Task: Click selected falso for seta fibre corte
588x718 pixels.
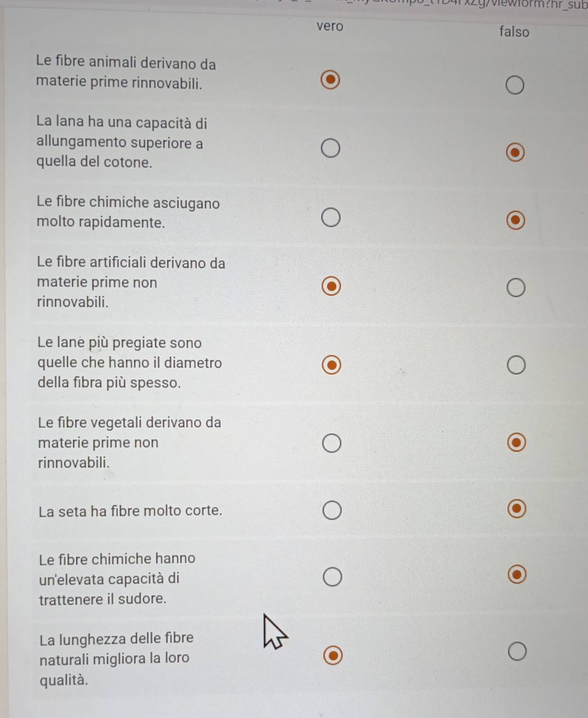Action: [517, 508]
